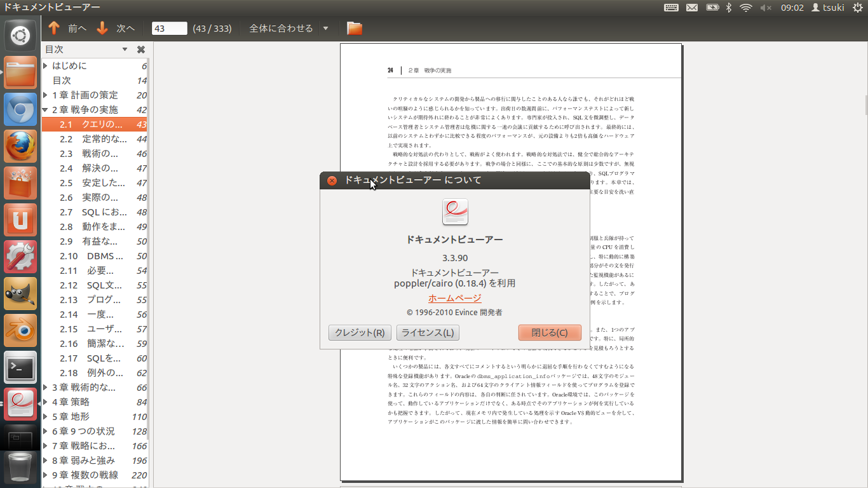
Task: Click the Evince logo in the About dialog
Action: point(455,212)
